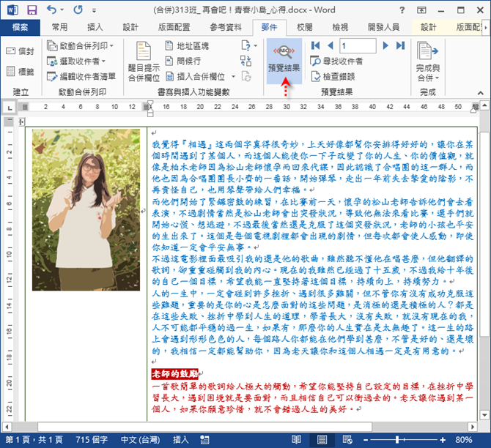The width and height of the screenshot is (491, 448).
Task: Click 檢查錯誤 button
Action: [333, 76]
